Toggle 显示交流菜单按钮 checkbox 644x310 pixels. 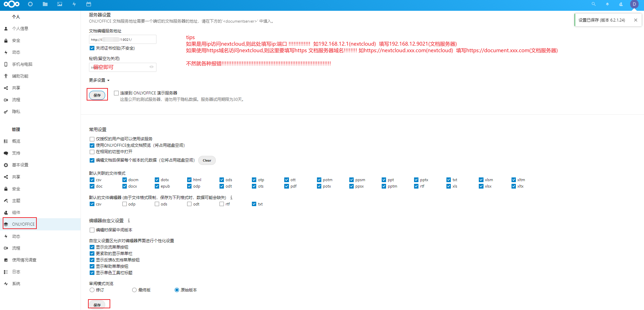tap(92, 247)
